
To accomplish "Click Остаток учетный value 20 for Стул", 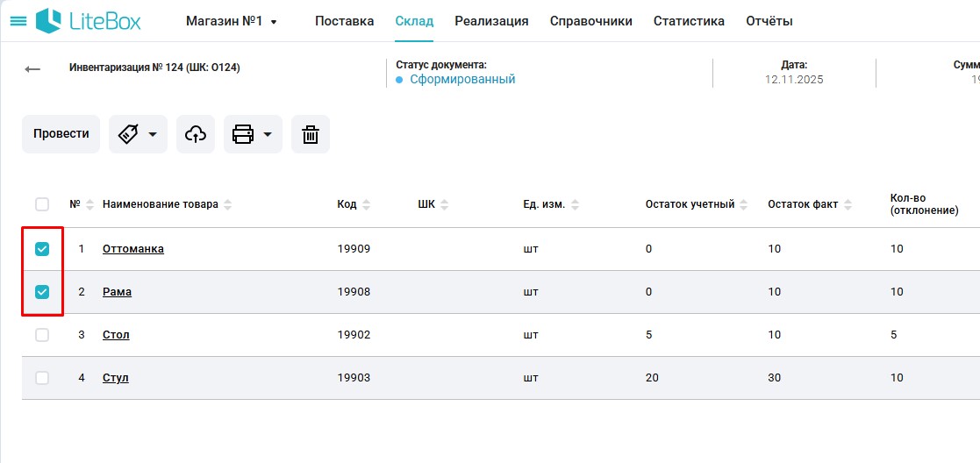I will tap(652, 378).
